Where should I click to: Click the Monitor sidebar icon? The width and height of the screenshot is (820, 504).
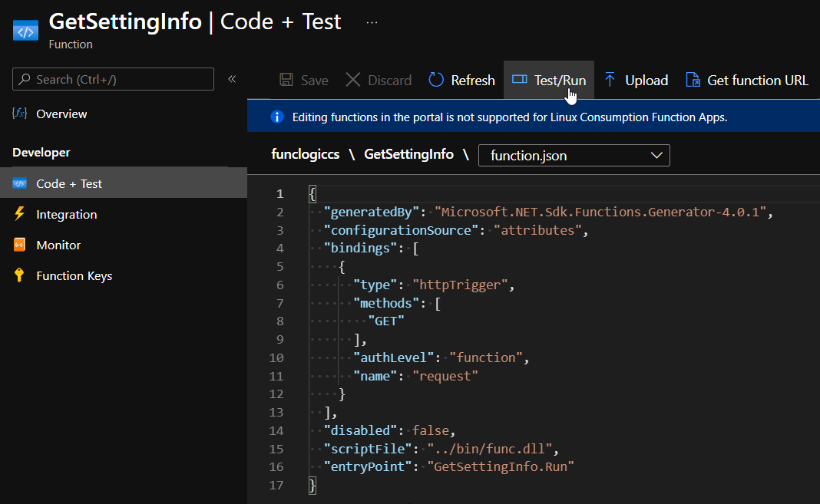pyautogui.click(x=20, y=245)
